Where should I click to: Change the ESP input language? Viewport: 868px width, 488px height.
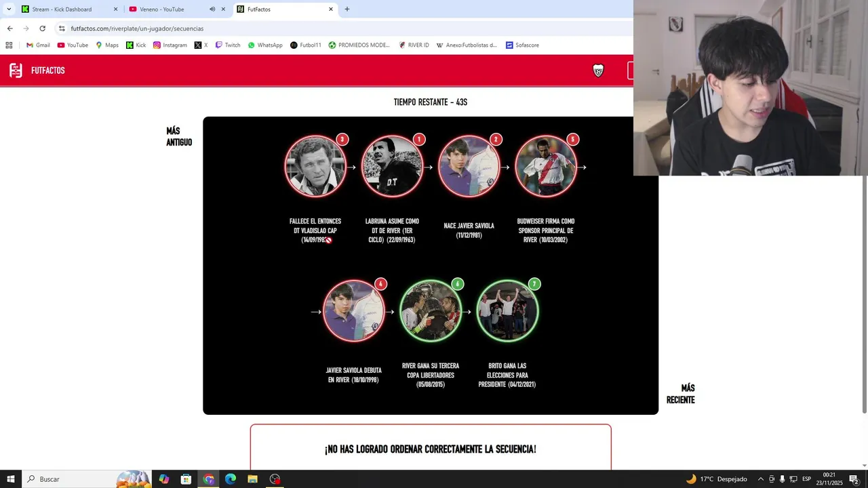pyautogui.click(x=807, y=479)
